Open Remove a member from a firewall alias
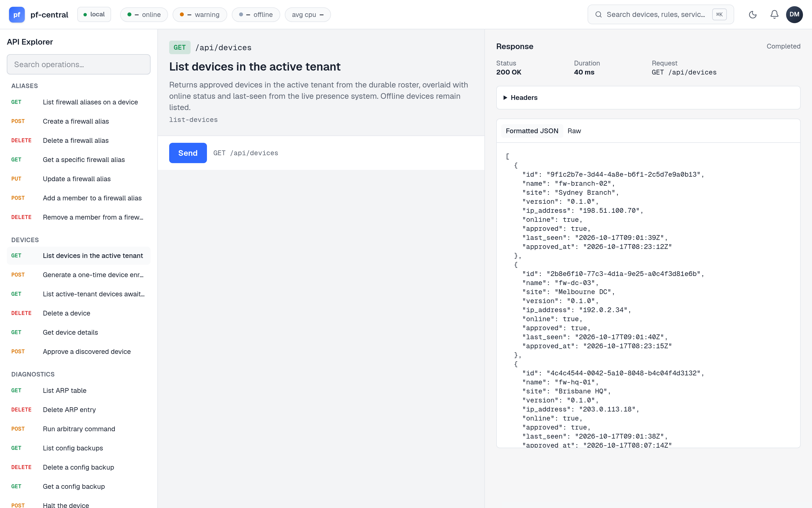This screenshot has width=812, height=508. coord(78,217)
